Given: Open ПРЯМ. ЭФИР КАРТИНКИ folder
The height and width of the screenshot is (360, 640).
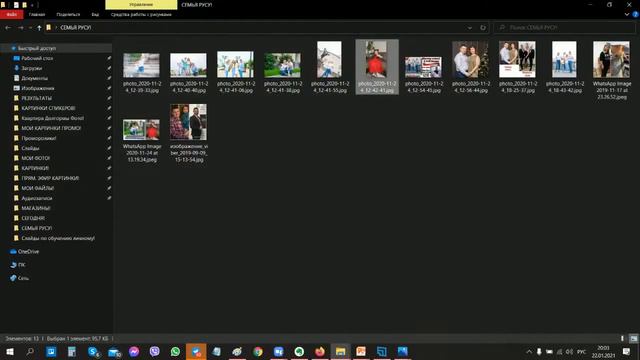Looking at the screenshot, I should (x=50, y=178).
